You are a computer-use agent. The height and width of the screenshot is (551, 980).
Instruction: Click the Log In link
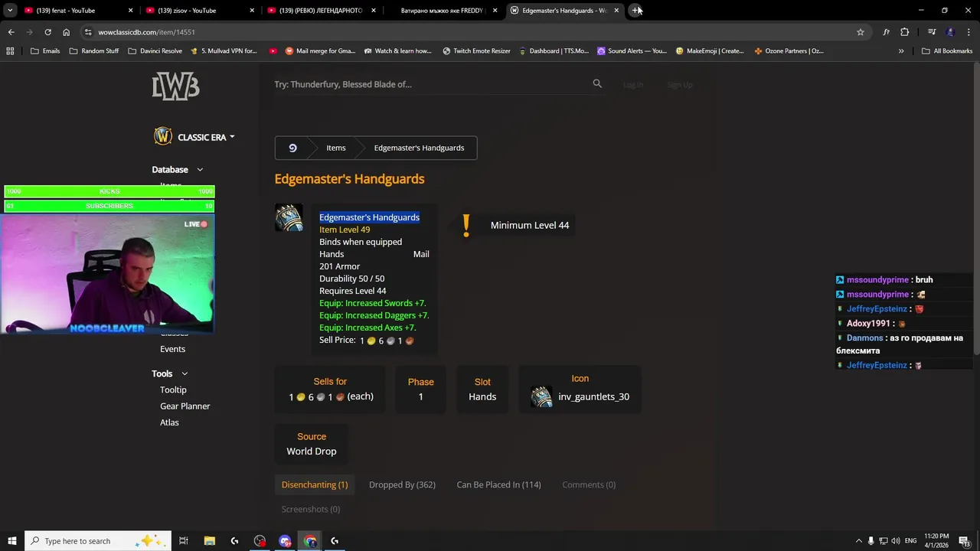(x=633, y=84)
